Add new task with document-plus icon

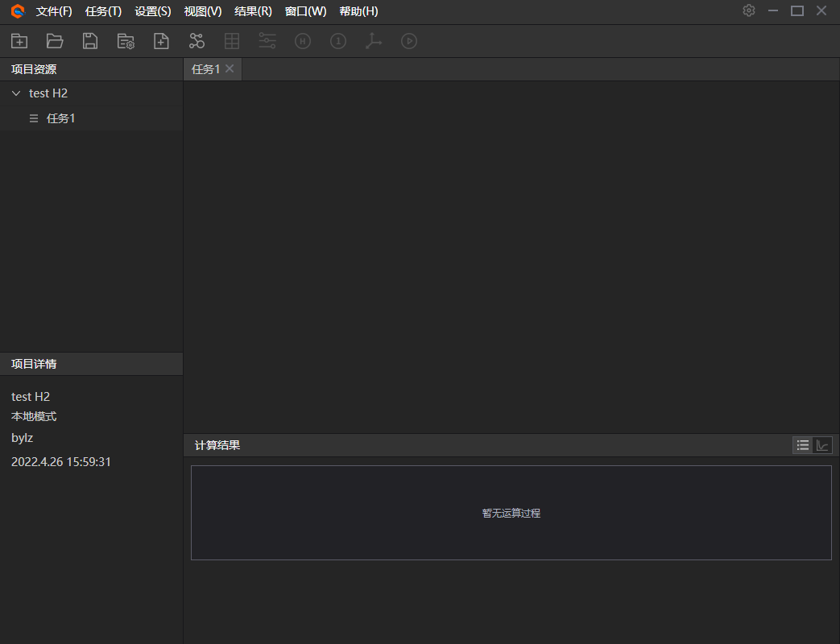(x=161, y=41)
